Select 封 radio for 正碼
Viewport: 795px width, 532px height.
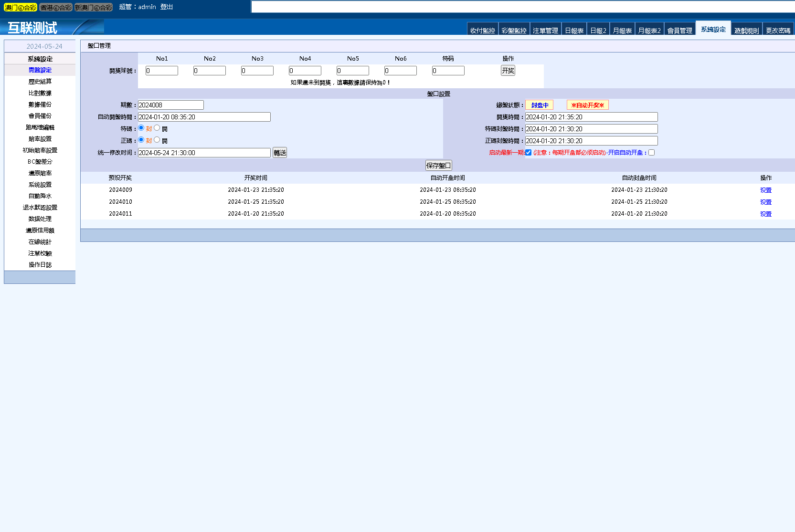(141, 140)
